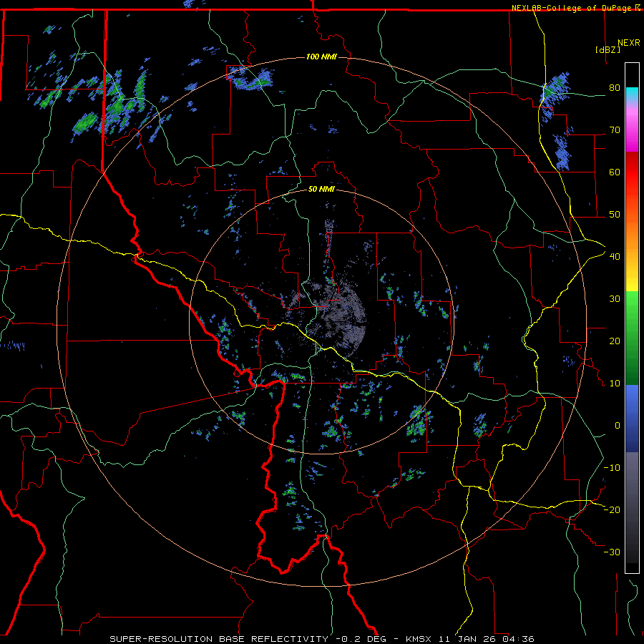This screenshot has height=644, width=644.
Task: Click the "[dBZ]" unit label
Action: coord(608,49)
